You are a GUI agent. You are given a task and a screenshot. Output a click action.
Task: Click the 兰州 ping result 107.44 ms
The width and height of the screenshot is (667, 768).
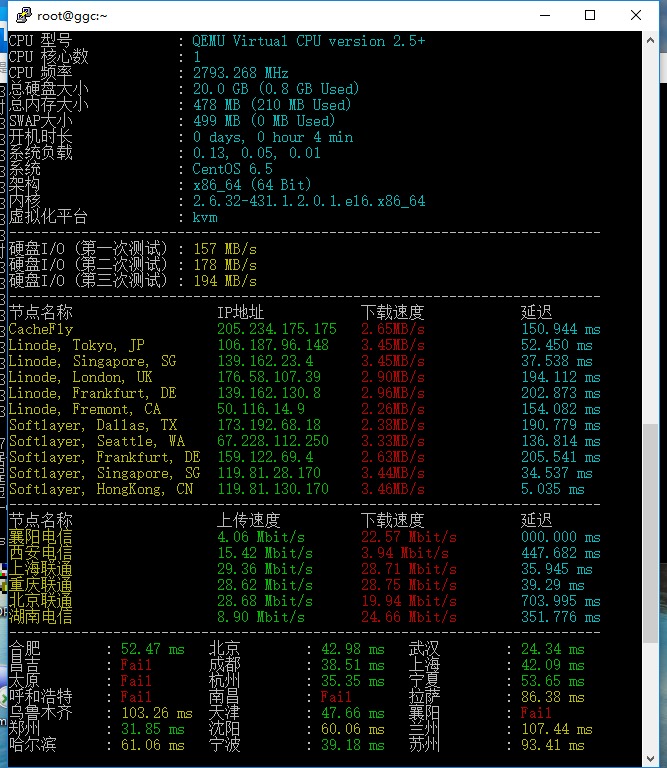(557, 729)
